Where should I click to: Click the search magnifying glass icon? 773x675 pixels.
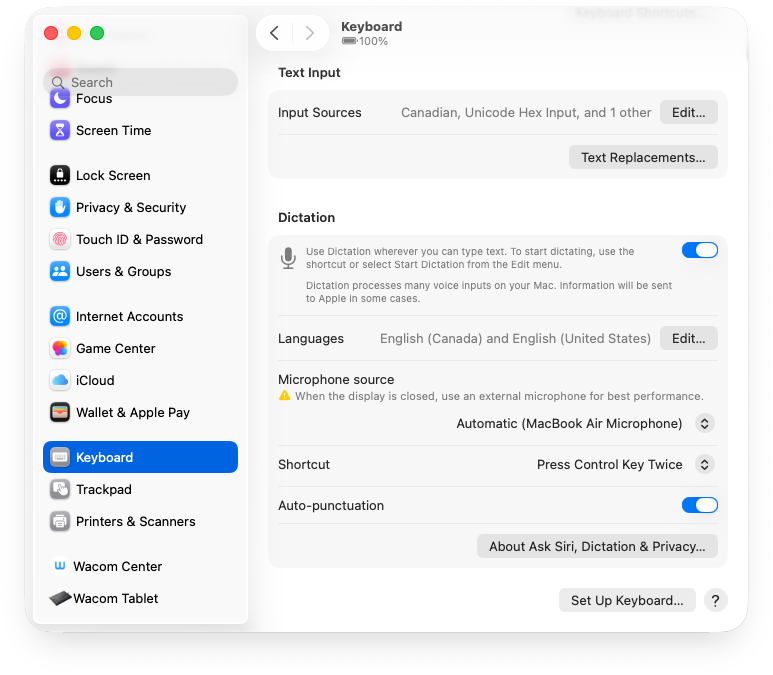point(58,82)
